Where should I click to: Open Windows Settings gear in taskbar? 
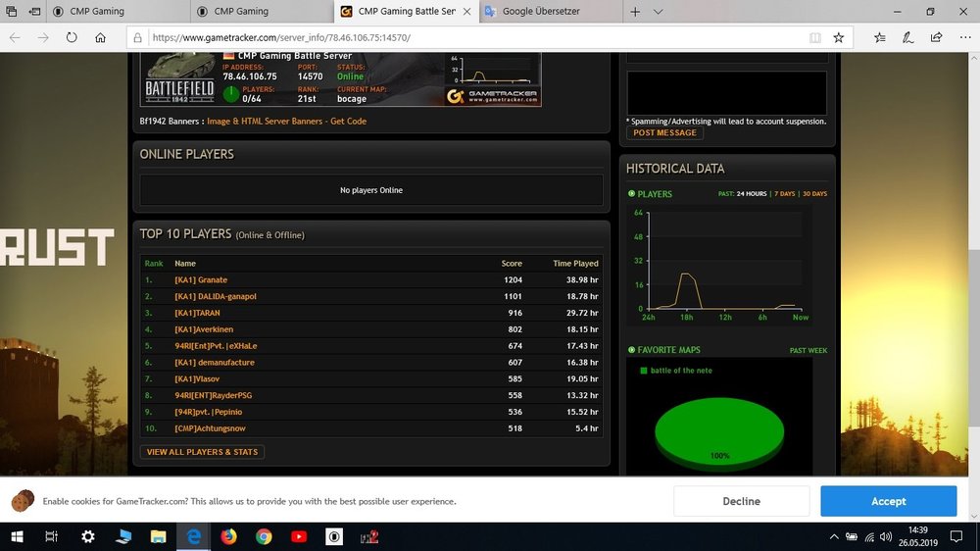pos(88,536)
